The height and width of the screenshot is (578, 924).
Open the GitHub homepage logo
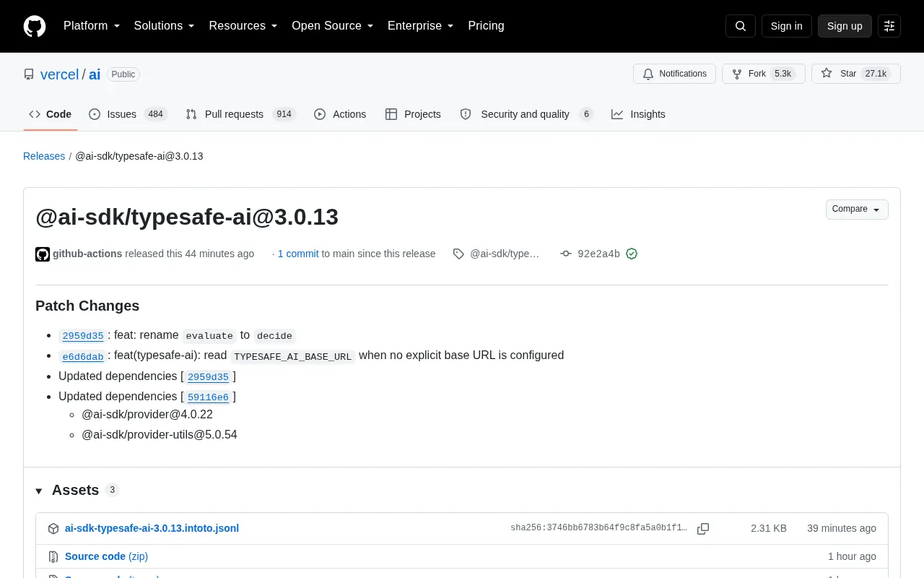click(35, 26)
